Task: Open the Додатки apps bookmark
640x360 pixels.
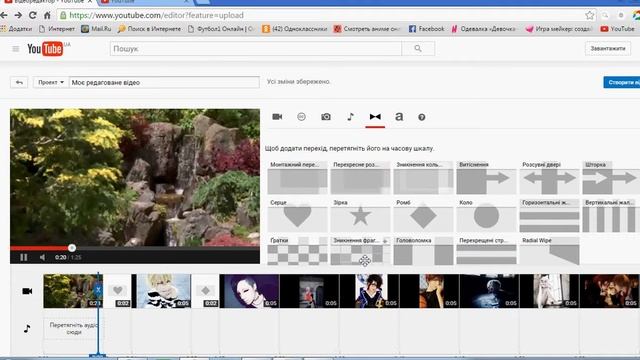Action: (x=16, y=29)
